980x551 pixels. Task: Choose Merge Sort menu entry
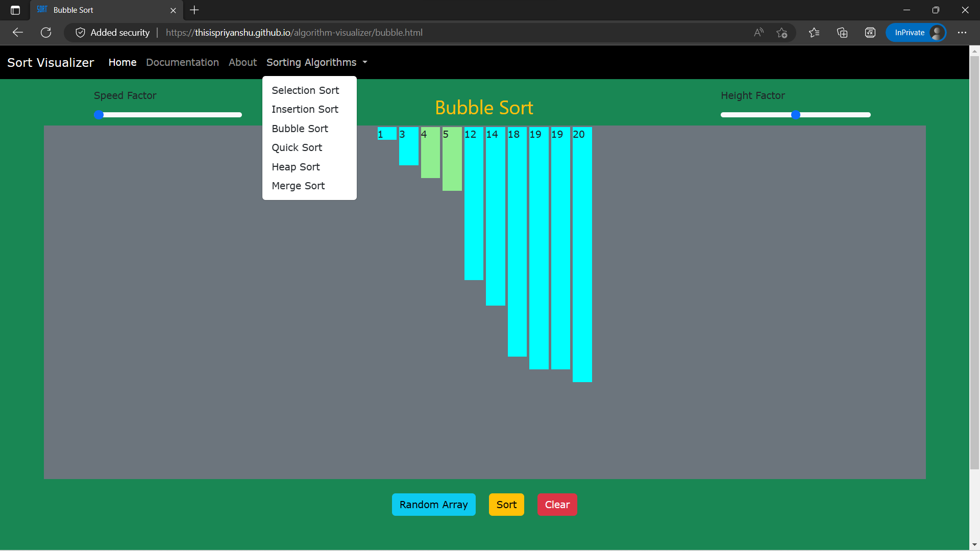coord(298,186)
